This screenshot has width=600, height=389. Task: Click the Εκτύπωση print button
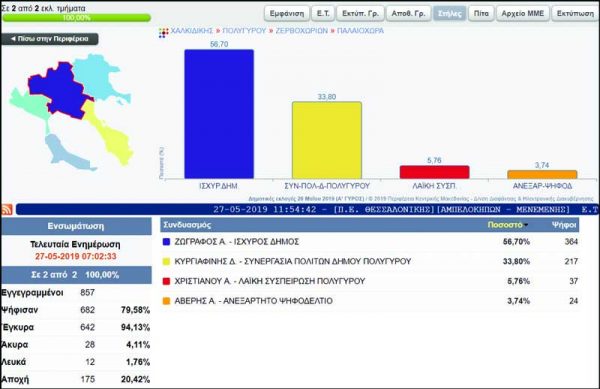575,13
